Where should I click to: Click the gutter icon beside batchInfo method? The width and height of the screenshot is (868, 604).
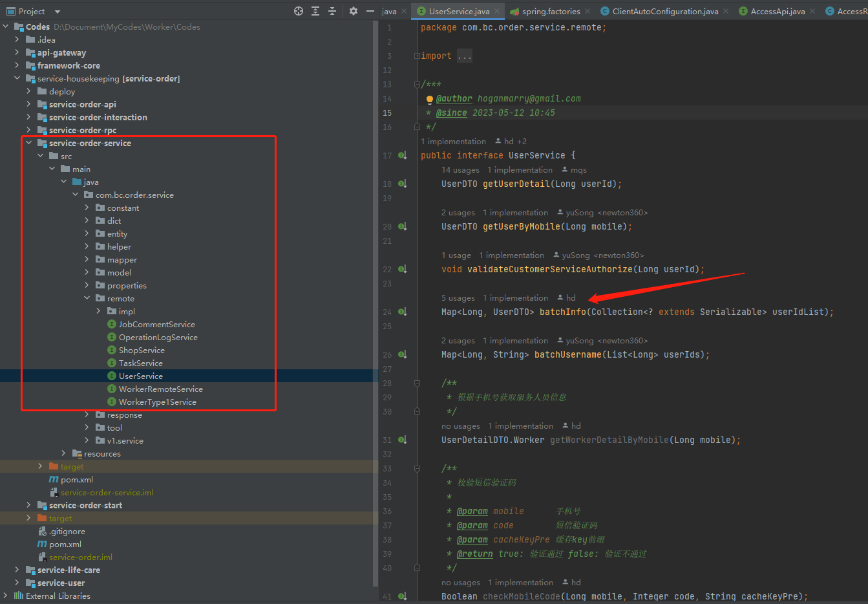tap(402, 312)
